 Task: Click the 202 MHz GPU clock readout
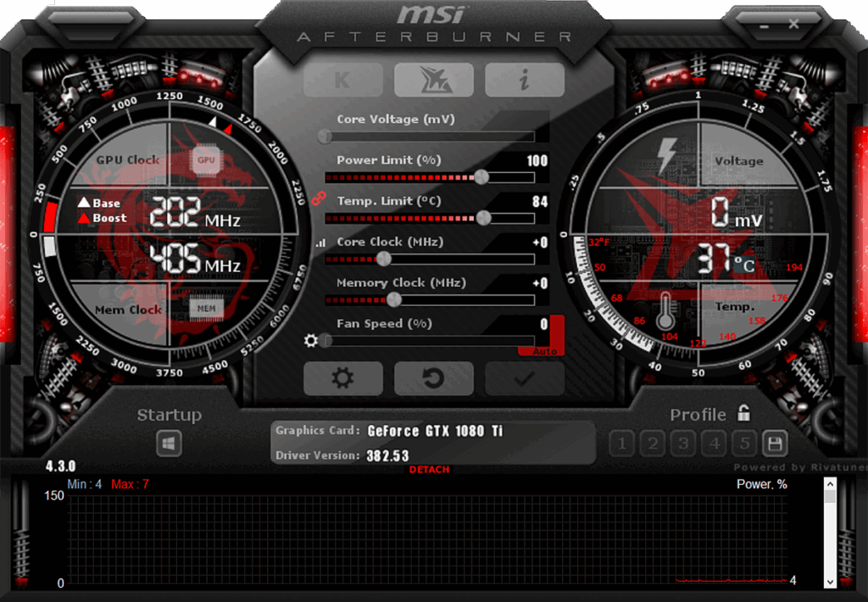click(195, 213)
